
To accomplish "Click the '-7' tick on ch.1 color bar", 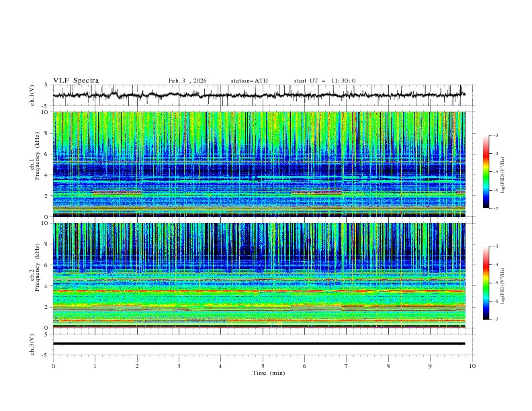I will pos(495,208).
